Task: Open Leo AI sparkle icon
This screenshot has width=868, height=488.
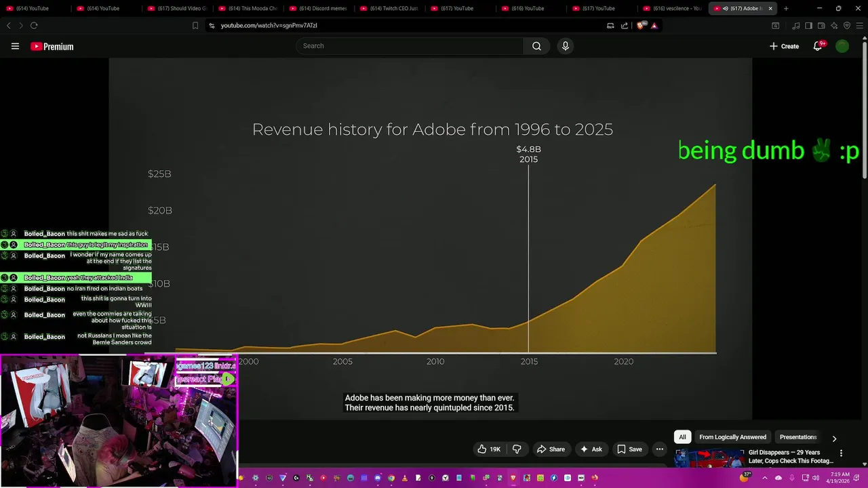Action: (834, 25)
